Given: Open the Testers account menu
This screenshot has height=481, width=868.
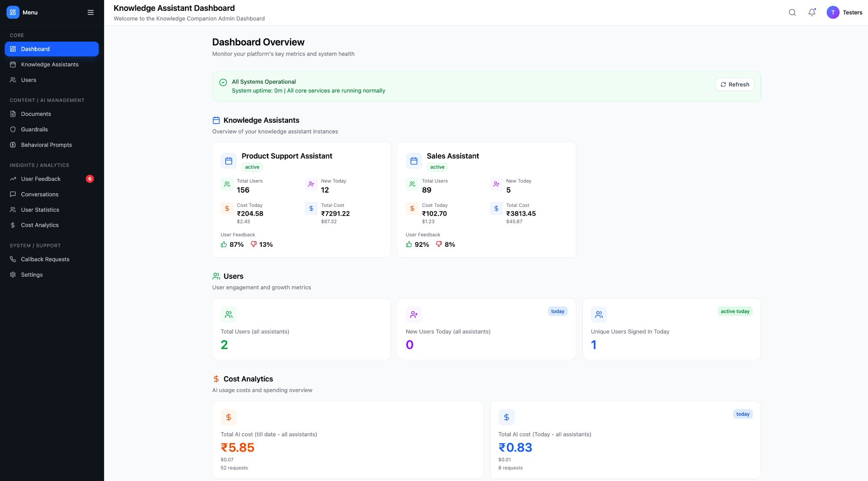Looking at the screenshot, I should tap(845, 13).
